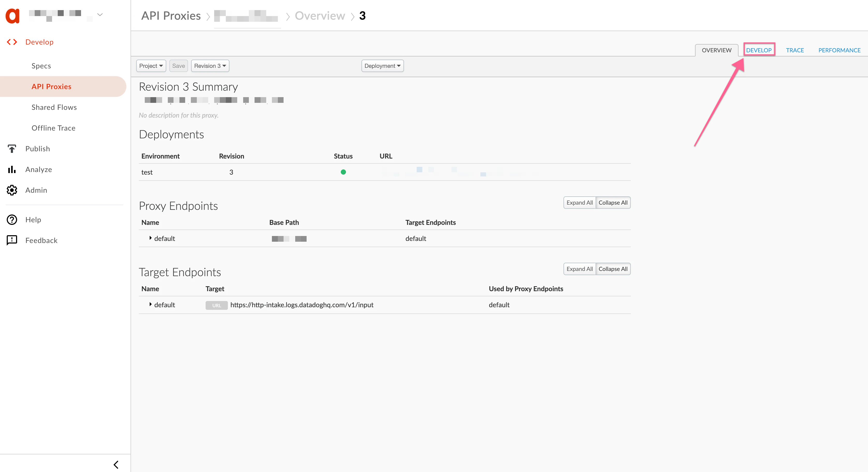Image resolution: width=868 pixels, height=472 pixels.
Task: Open the Admin section
Action: pos(37,190)
